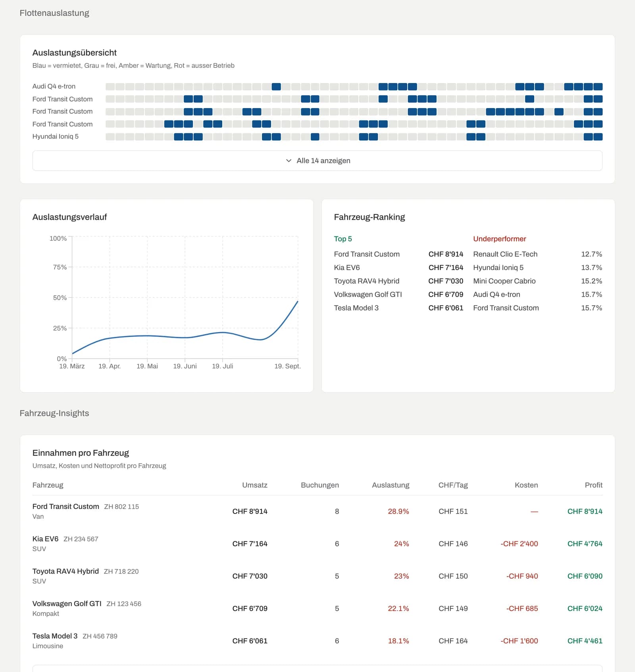Select 'Ford Transit Custom' in Underperformer list

[506, 308]
